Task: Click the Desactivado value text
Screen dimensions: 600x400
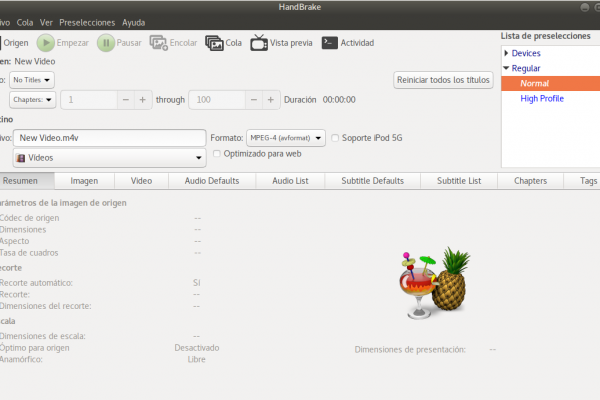Action: point(197,348)
